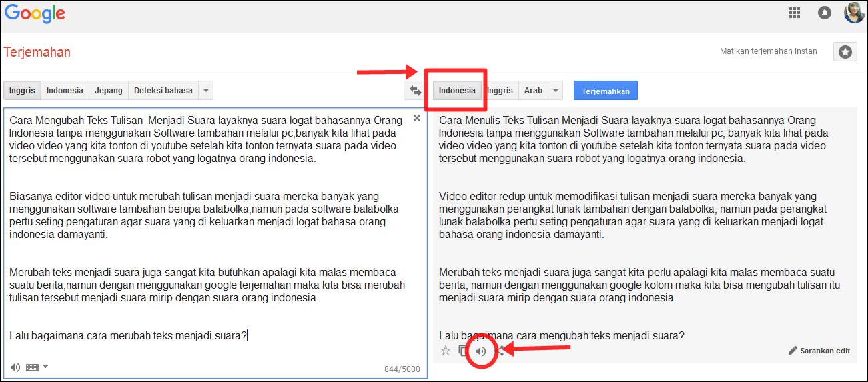Click Matikan terjemahan instan link
This screenshot has width=868, height=382.
(x=769, y=51)
